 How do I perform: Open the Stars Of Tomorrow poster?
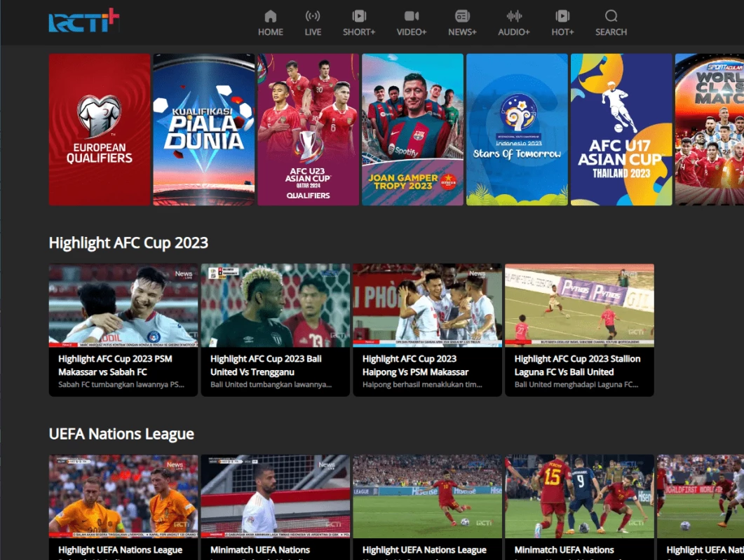[x=518, y=130]
